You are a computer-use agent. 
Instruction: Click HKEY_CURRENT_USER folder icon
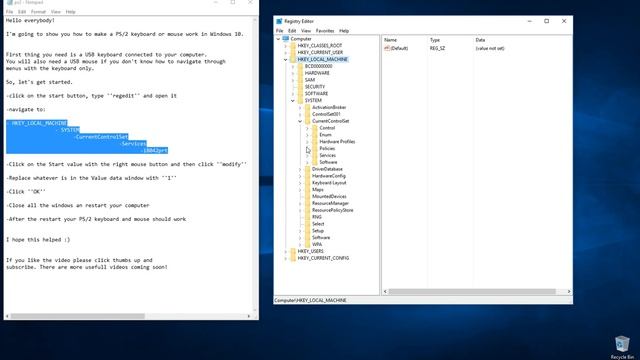293,53
